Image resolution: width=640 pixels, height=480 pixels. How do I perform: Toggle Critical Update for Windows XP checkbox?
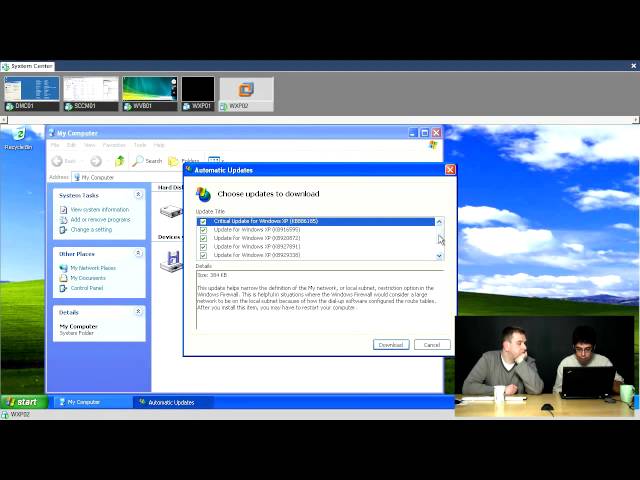[203, 222]
